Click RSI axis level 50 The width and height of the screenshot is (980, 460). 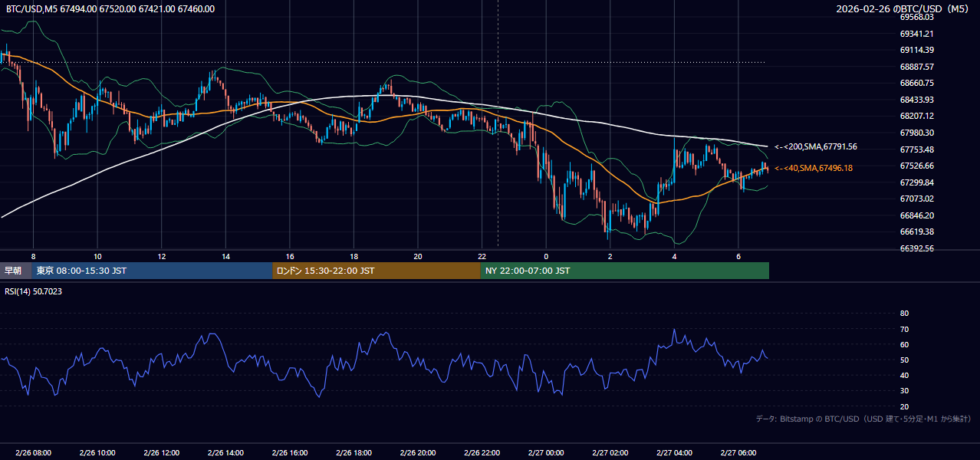[904, 360]
